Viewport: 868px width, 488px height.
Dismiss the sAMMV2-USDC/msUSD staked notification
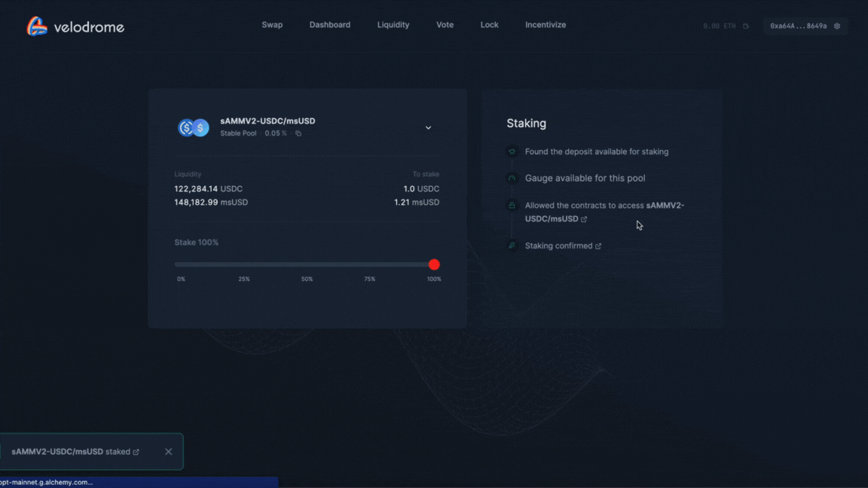pyautogui.click(x=168, y=452)
